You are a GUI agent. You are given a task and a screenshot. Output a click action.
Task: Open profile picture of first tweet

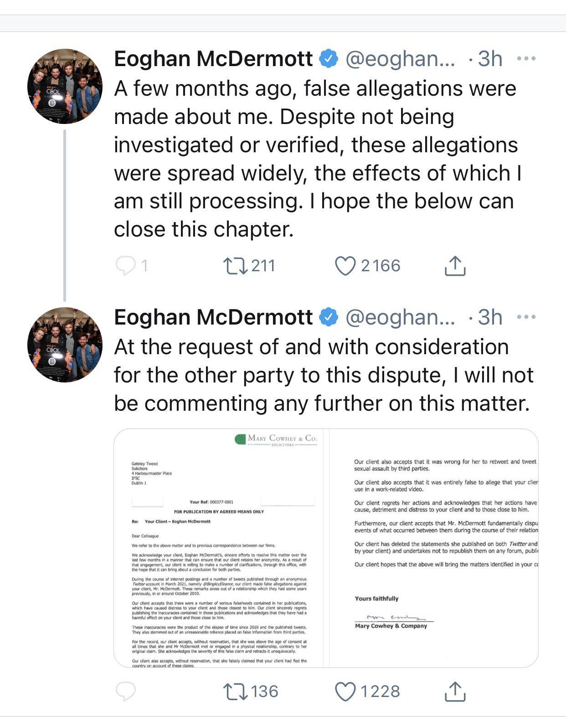[x=65, y=86]
